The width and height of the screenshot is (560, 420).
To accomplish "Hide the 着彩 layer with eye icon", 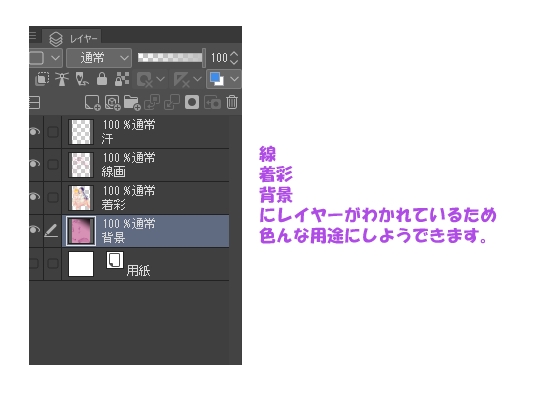I will click(x=34, y=197).
